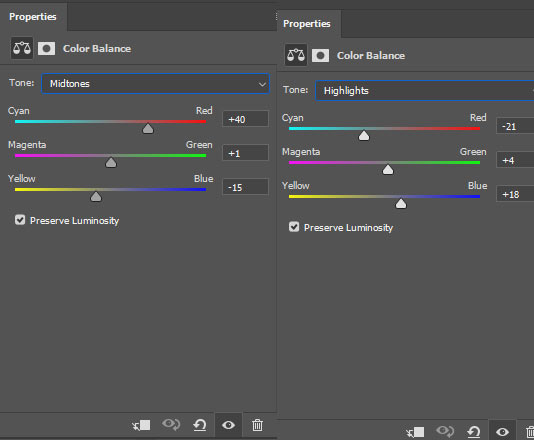Open the Tone dropdown showing Highlights
Image resolution: width=534 pixels, height=440 pixels.
click(x=424, y=90)
